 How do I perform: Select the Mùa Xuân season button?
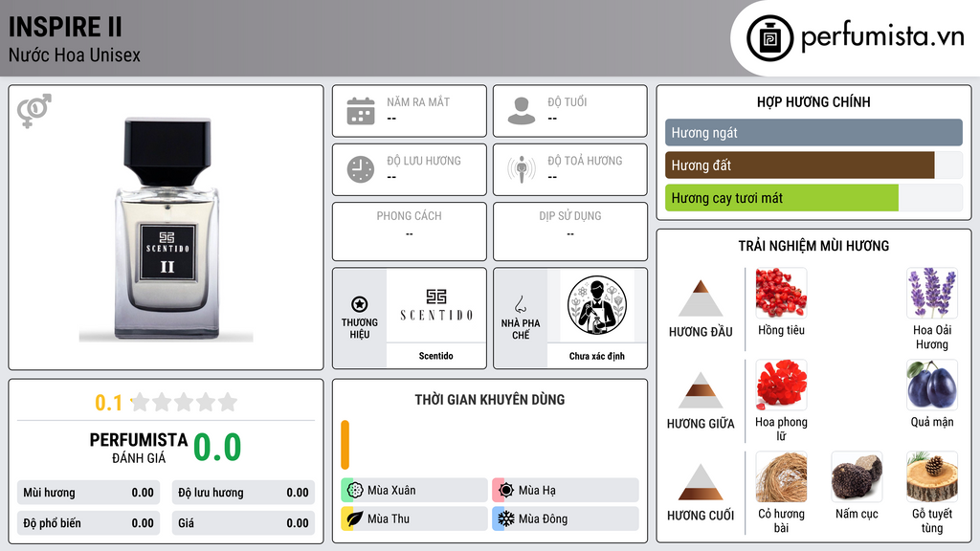point(414,490)
